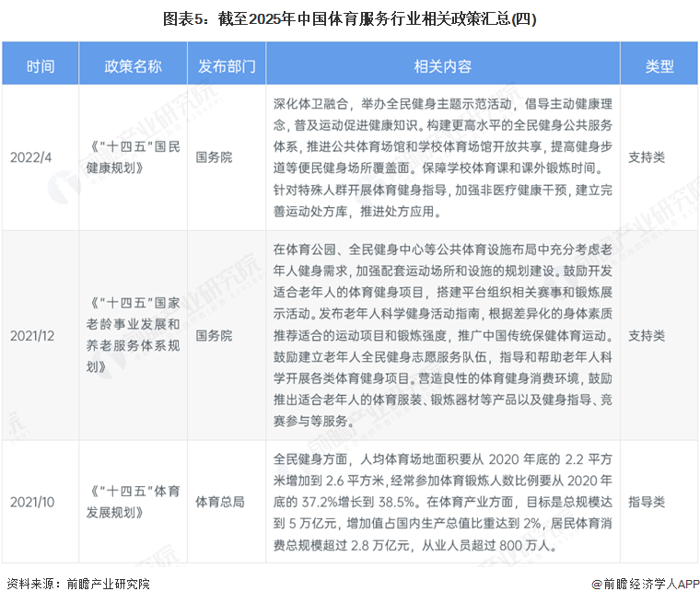Click policy name 《"十四五"国民健康规划》
Image resolution: width=700 pixels, height=603 pixels.
coord(133,157)
